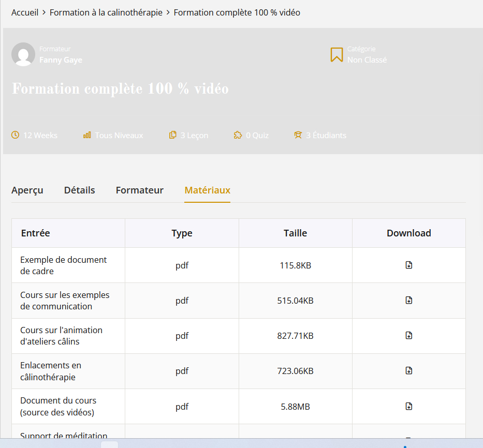
Task: Download the Document du cours (source des vidéos)
Action: point(408,406)
